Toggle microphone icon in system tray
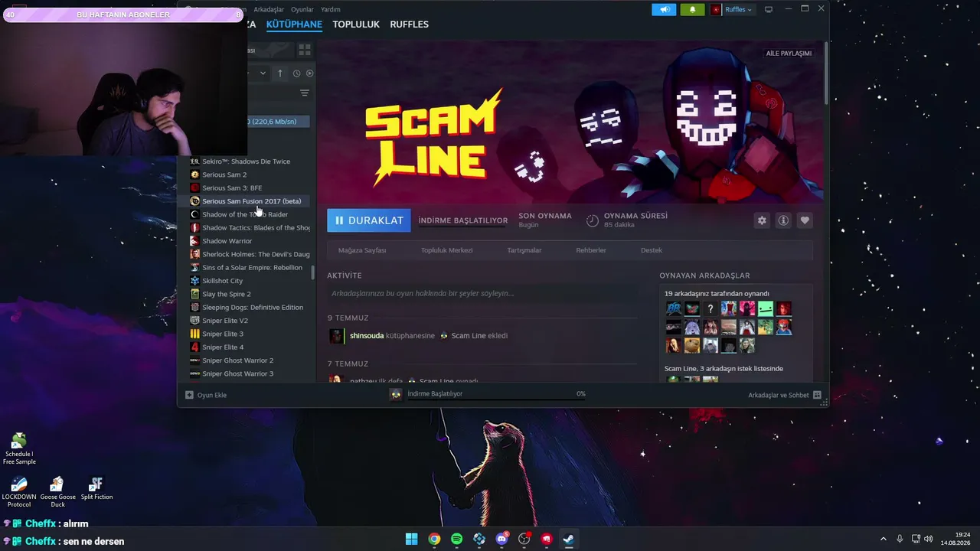Image resolution: width=980 pixels, height=551 pixels. 900,539
